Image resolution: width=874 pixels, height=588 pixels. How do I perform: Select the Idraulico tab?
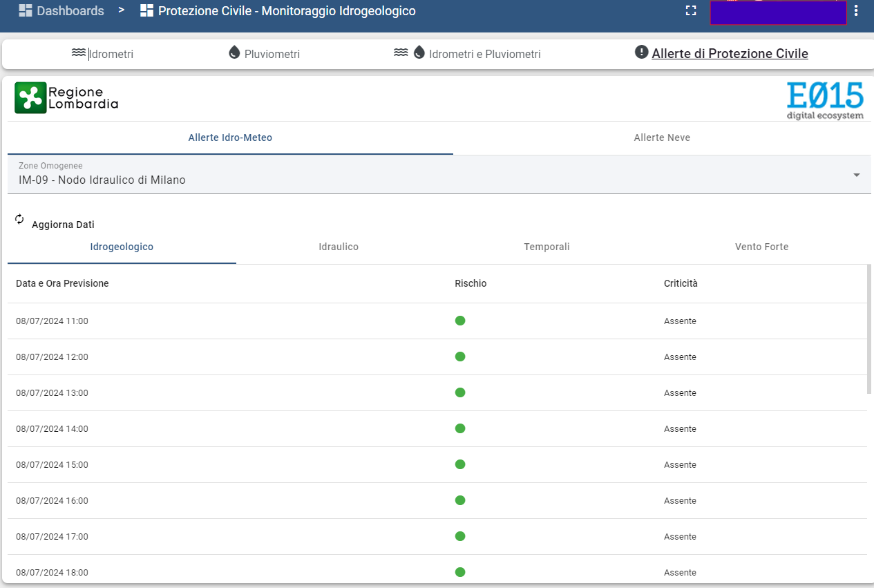339,247
